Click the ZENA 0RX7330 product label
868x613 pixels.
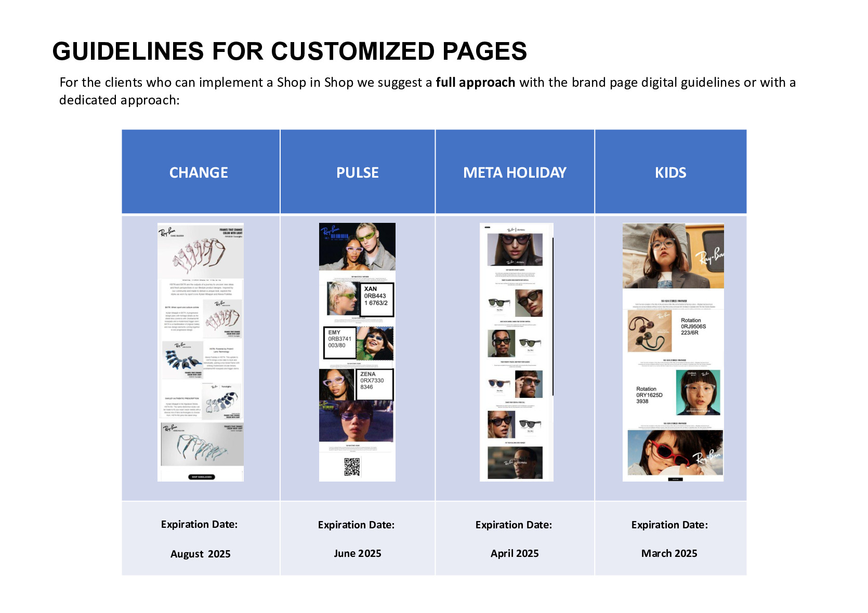tap(375, 384)
